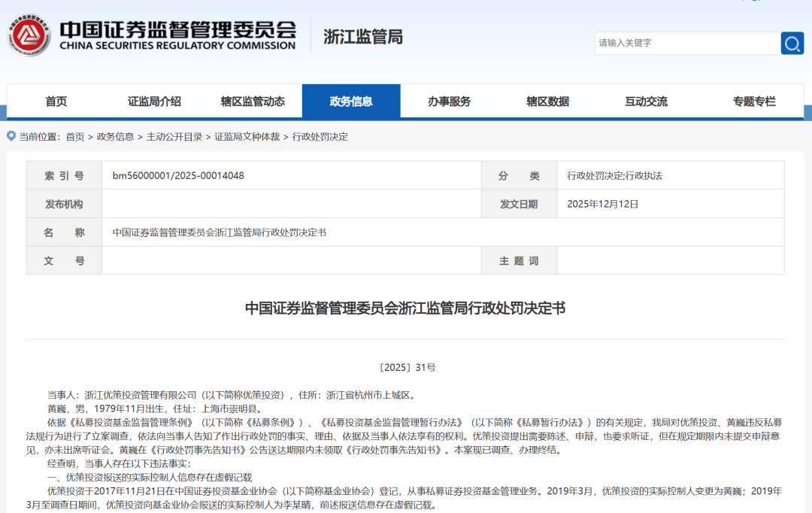Select the 政务信息 tab
812x513 pixels.
point(351,102)
